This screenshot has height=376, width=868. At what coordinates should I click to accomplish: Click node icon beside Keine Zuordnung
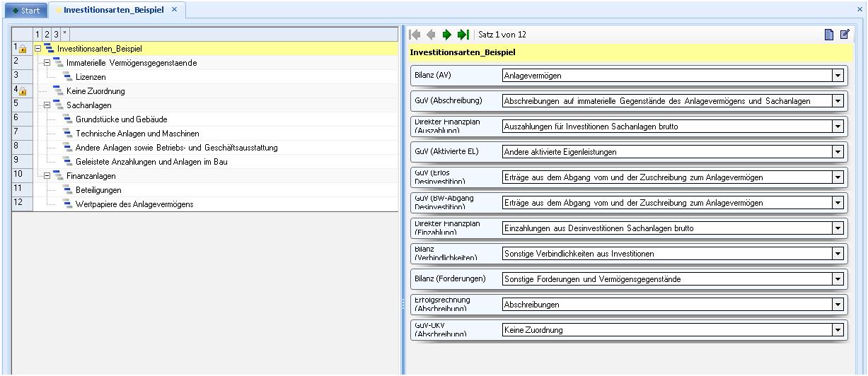(58, 91)
